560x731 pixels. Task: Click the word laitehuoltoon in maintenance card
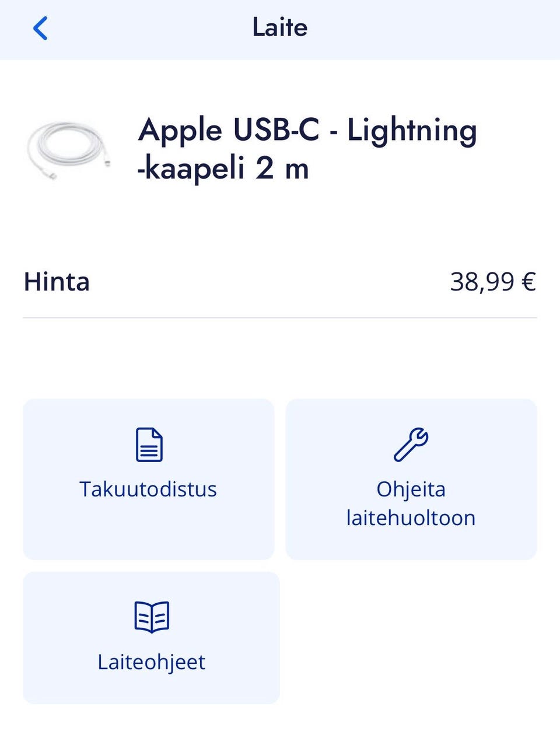pos(411,518)
